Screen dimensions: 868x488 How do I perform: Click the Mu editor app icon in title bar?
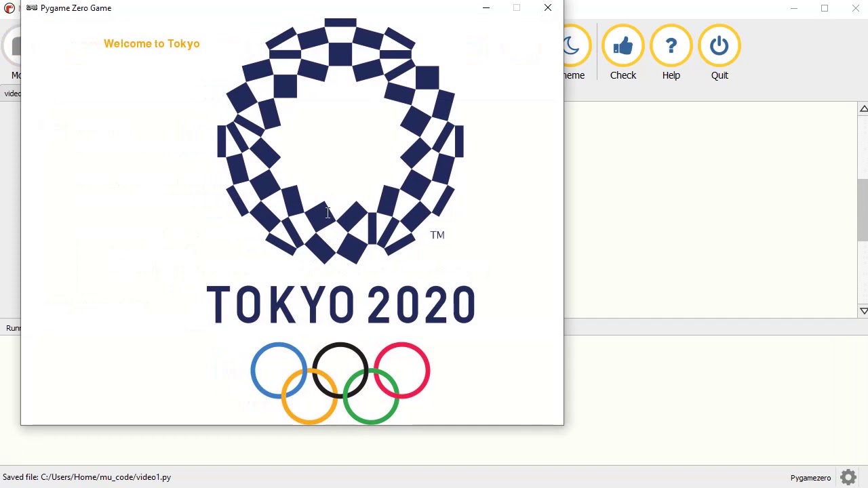(9, 8)
